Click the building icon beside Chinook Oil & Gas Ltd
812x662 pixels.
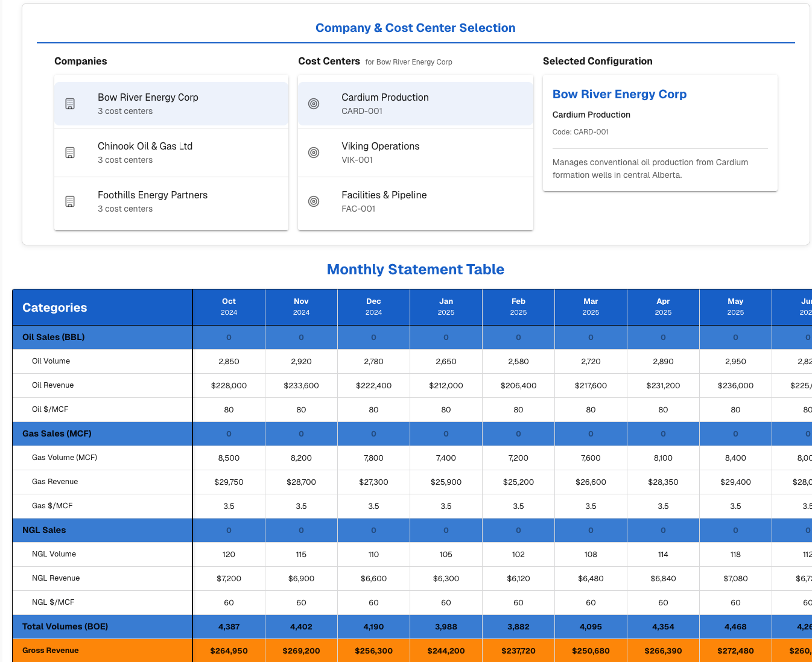point(70,152)
